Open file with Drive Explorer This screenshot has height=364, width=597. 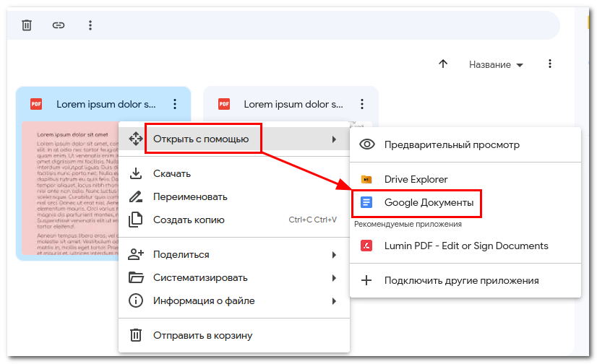(465, 180)
